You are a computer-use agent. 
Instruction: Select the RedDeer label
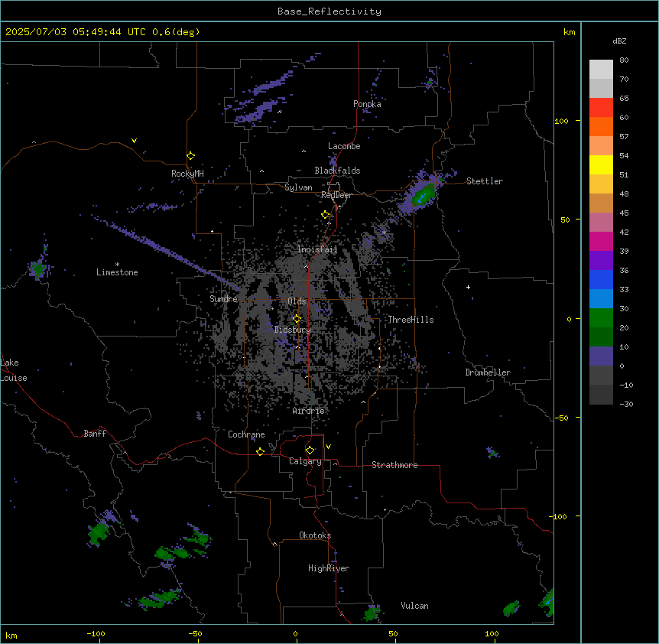point(336,195)
